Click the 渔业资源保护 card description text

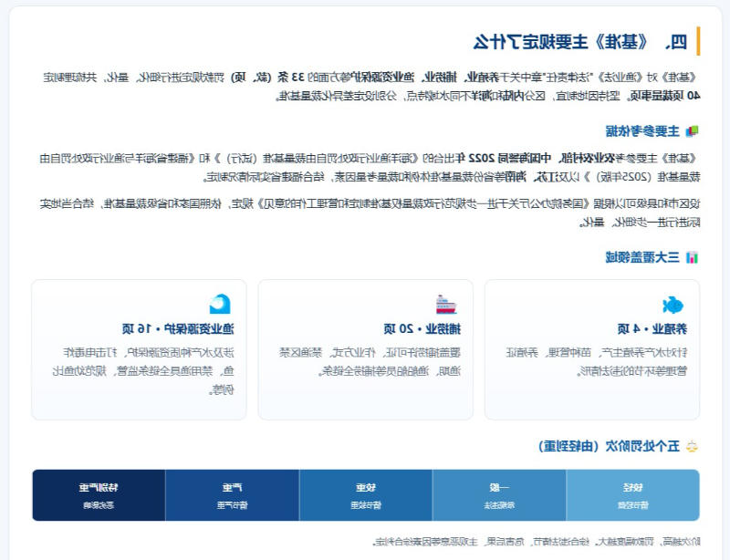click(x=143, y=371)
